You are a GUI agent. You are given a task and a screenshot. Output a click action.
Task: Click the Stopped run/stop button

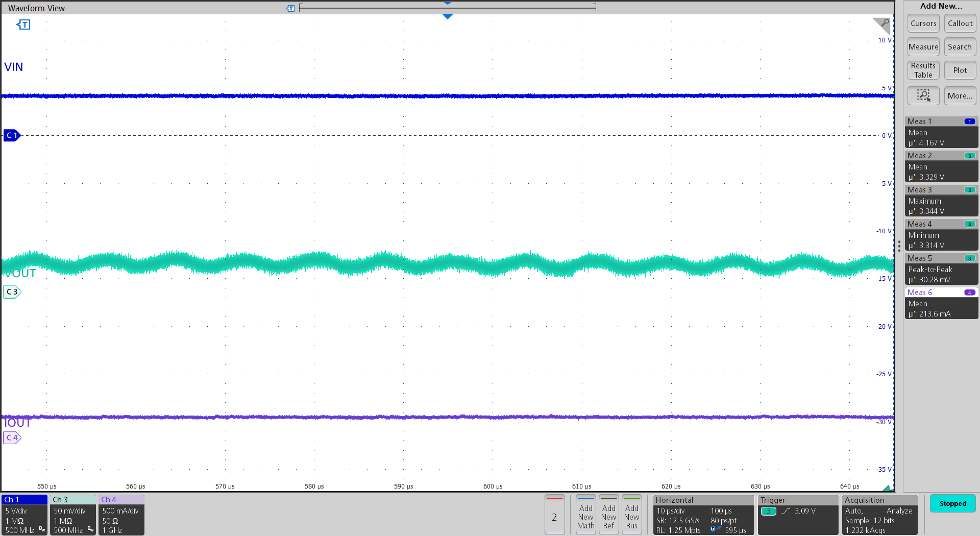coord(952,503)
